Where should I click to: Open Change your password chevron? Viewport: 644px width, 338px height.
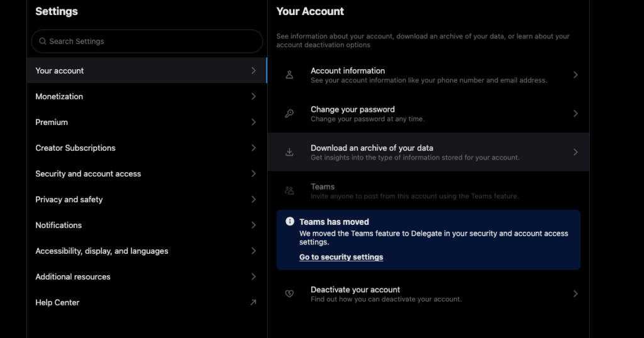(x=575, y=114)
